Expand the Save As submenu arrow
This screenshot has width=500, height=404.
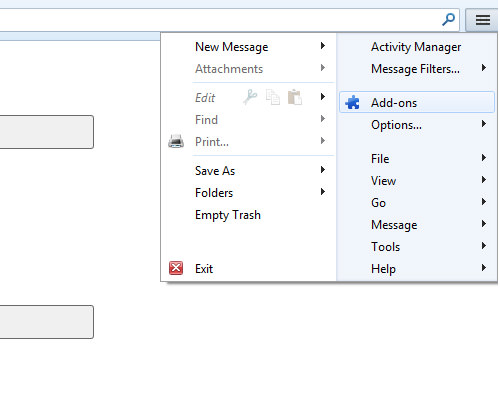322,170
